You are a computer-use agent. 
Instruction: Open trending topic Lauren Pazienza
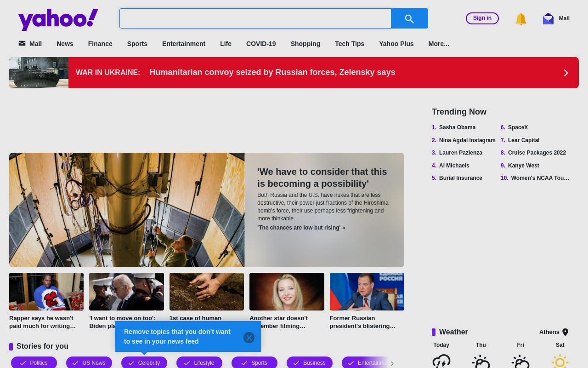click(x=461, y=153)
